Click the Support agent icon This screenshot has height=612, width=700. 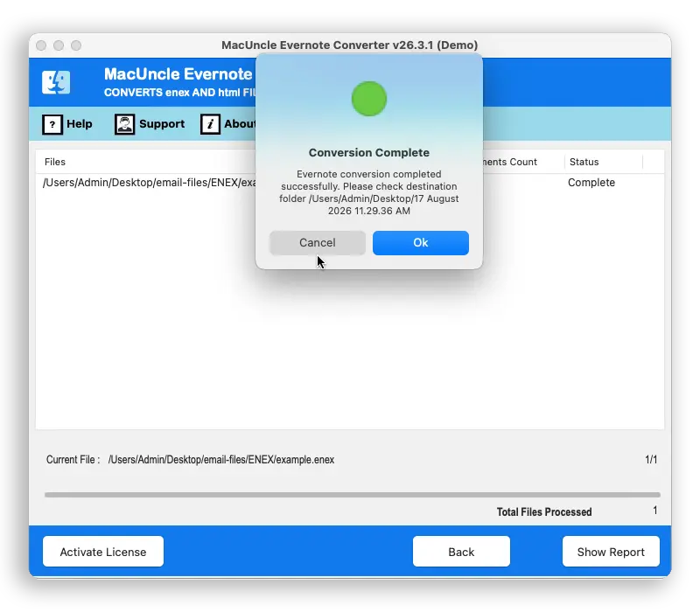(x=124, y=124)
